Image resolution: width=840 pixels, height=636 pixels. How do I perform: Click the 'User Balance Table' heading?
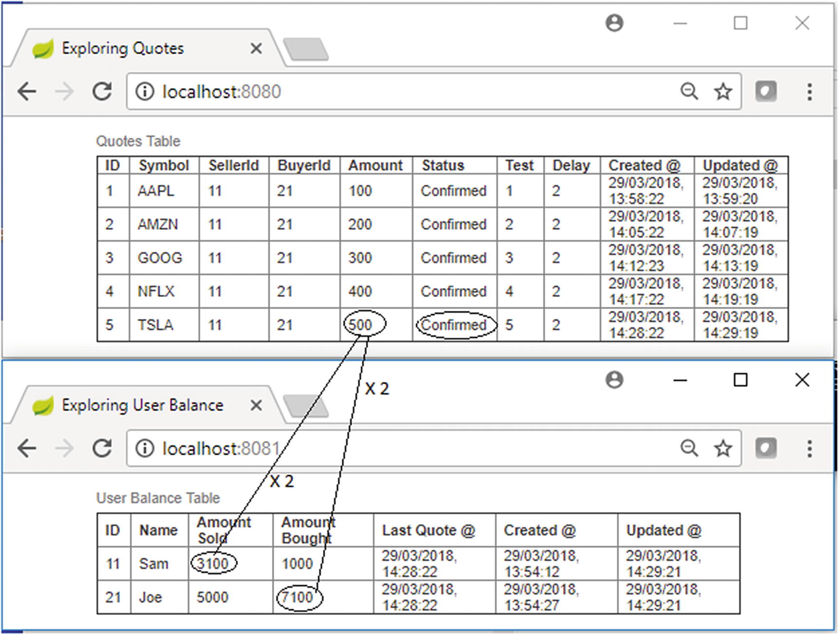158,498
